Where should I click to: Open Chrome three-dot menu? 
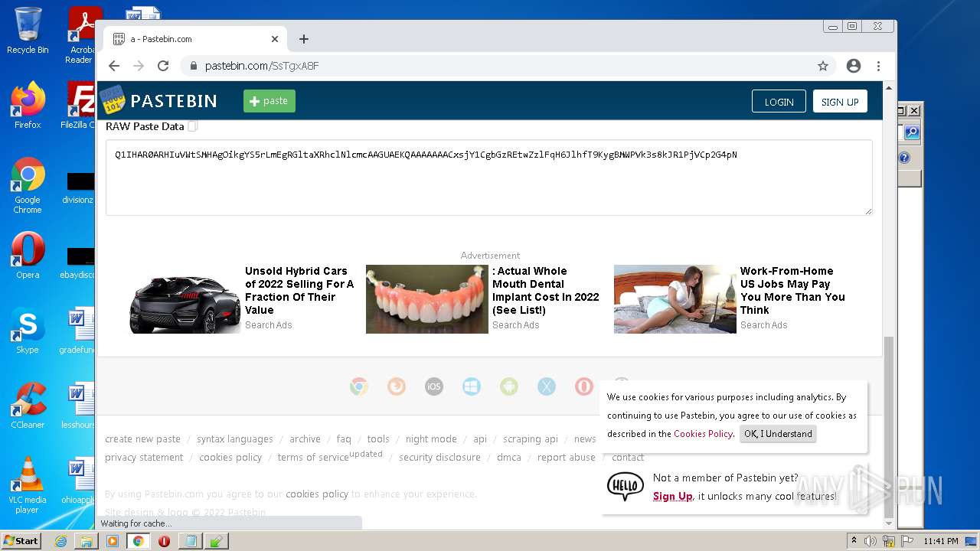(x=878, y=66)
